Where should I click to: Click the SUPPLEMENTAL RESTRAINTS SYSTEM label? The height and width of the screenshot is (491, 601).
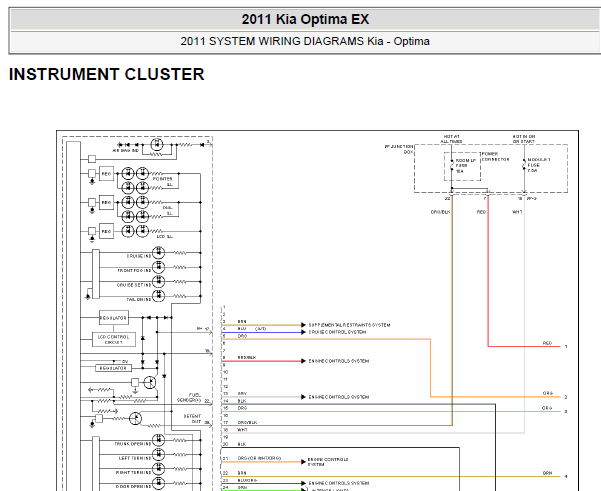[x=349, y=325]
